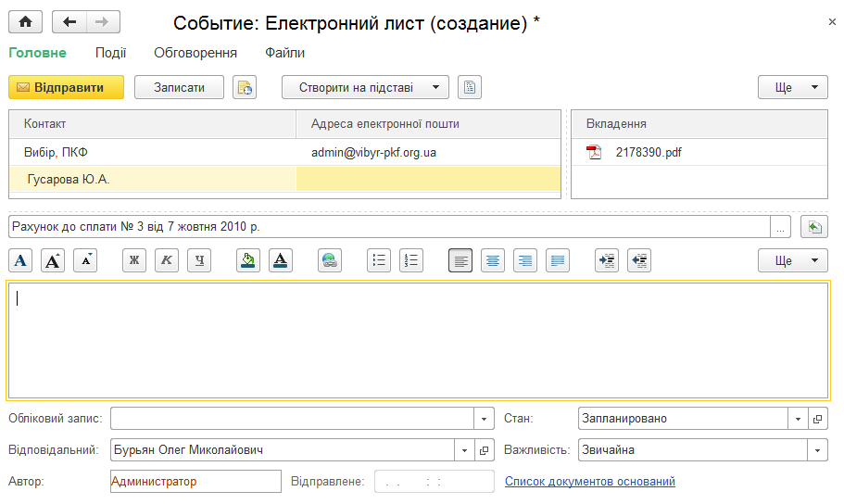
Task: Click the ellipsis button of the subject field
Action: click(x=780, y=227)
